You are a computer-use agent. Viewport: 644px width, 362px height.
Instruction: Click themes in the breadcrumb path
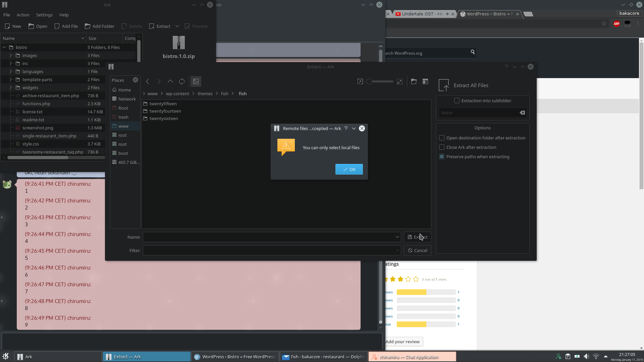click(x=205, y=94)
